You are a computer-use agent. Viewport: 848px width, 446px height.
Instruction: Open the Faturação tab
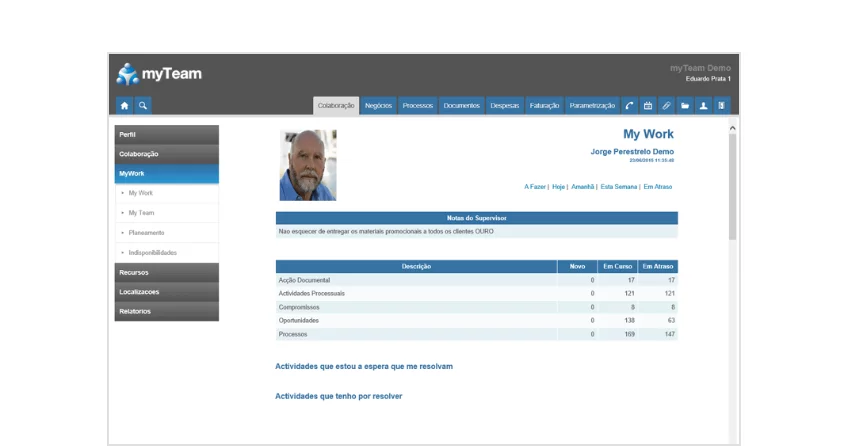pos(544,105)
